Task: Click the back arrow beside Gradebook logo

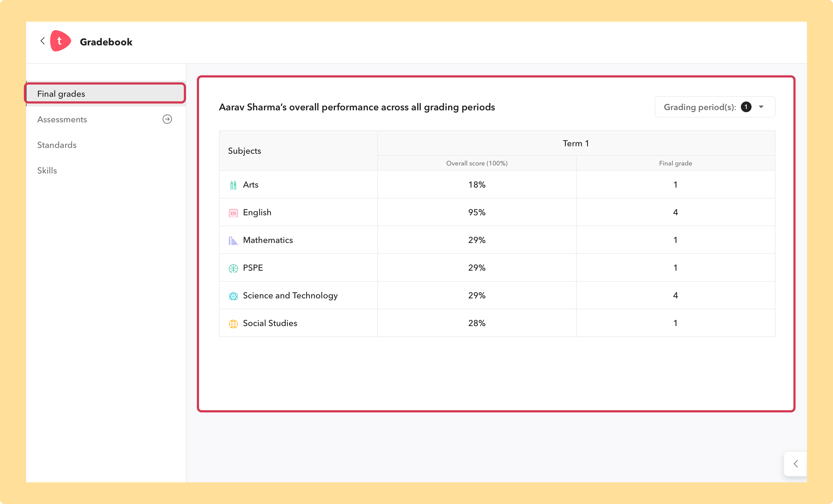Action: (43, 41)
